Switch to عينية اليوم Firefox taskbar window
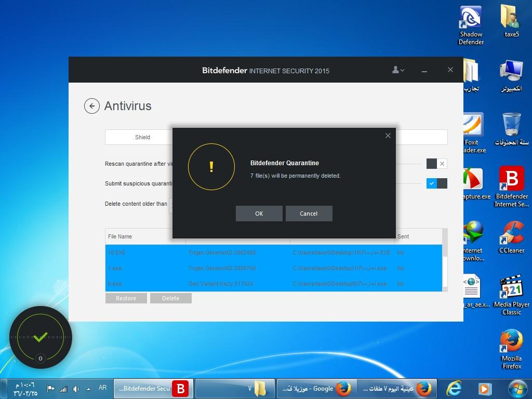 click(x=396, y=389)
